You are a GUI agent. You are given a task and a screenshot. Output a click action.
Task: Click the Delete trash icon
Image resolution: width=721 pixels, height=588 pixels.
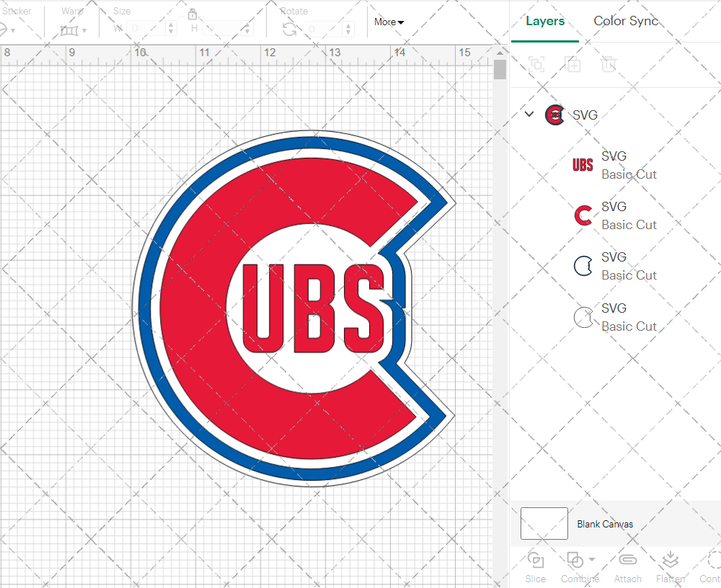pos(608,64)
